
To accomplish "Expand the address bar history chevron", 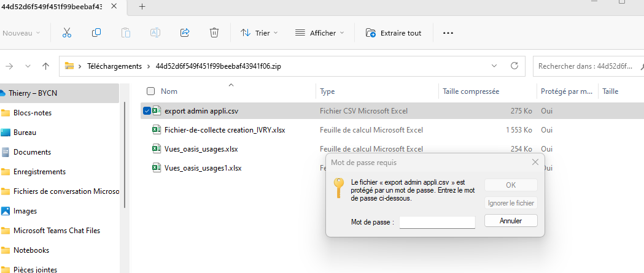I will pyautogui.click(x=495, y=66).
